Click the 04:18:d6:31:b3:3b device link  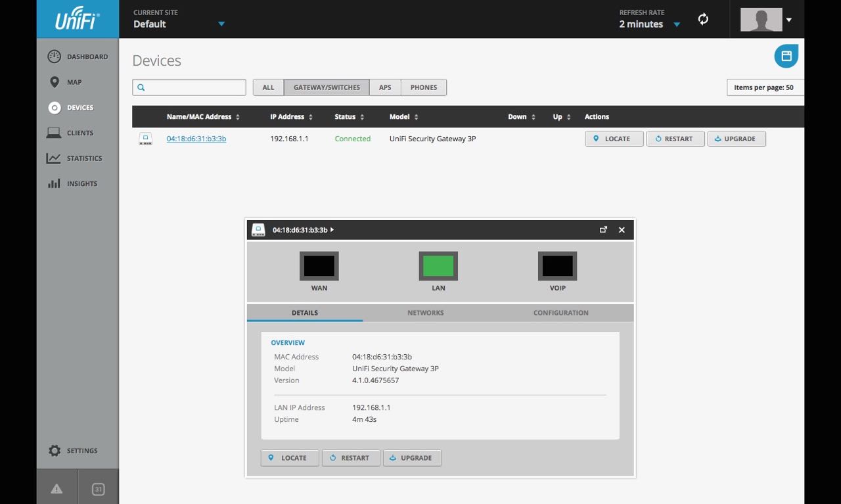pos(196,139)
